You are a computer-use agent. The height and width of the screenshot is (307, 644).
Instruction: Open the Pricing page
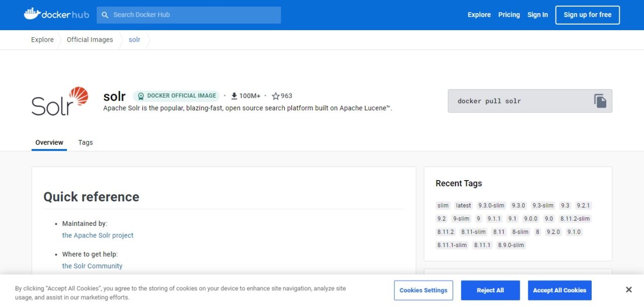[x=509, y=15]
